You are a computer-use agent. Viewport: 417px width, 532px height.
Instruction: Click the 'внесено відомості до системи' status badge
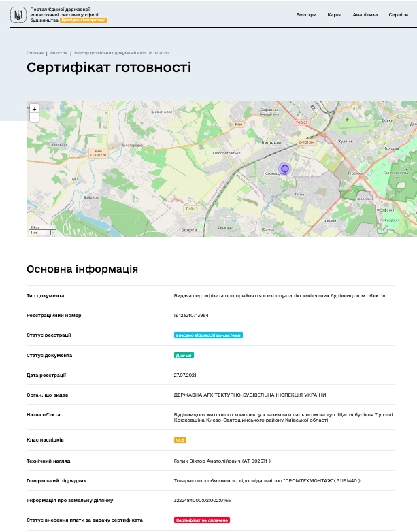click(208, 335)
